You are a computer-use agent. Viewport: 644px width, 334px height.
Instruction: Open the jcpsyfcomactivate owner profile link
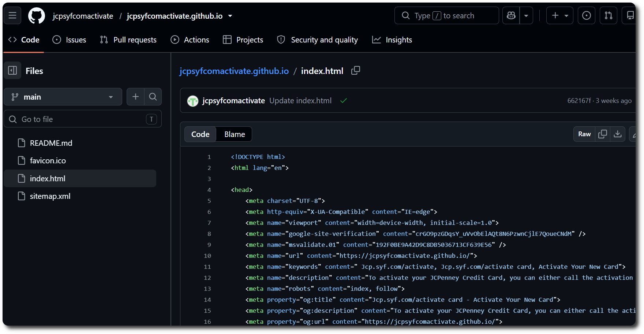tap(83, 16)
